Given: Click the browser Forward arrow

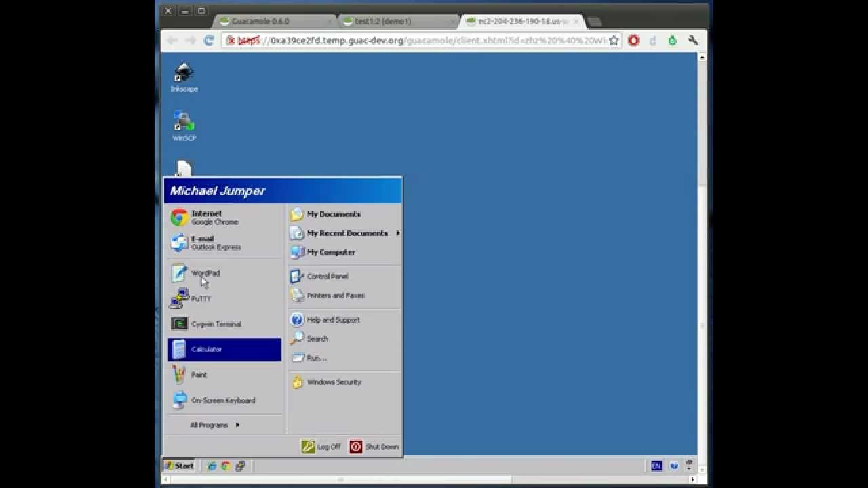Looking at the screenshot, I should (x=191, y=41).
